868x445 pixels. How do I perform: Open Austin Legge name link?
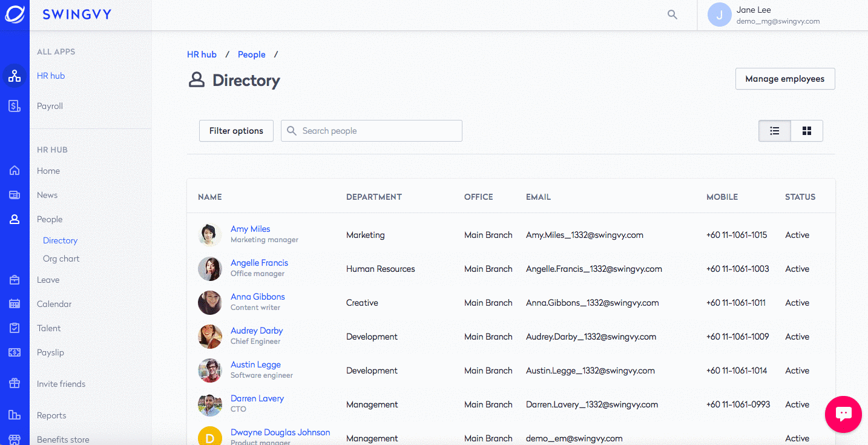point(255,364)
